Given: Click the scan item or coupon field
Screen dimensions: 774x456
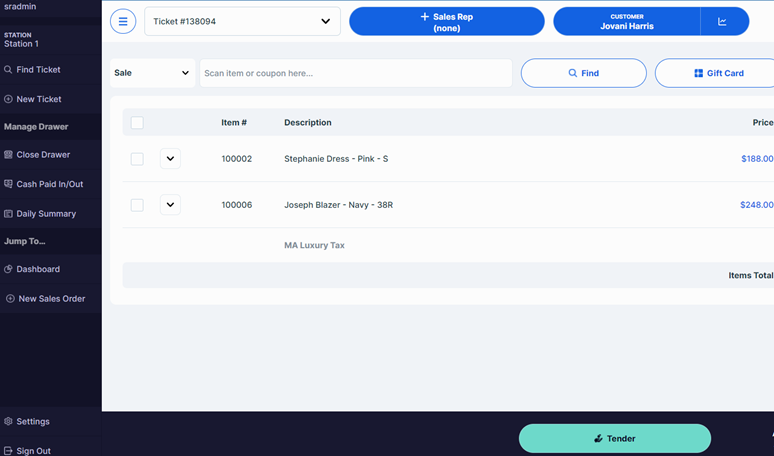Looking at the screenshot, I should tap(355, 73).
